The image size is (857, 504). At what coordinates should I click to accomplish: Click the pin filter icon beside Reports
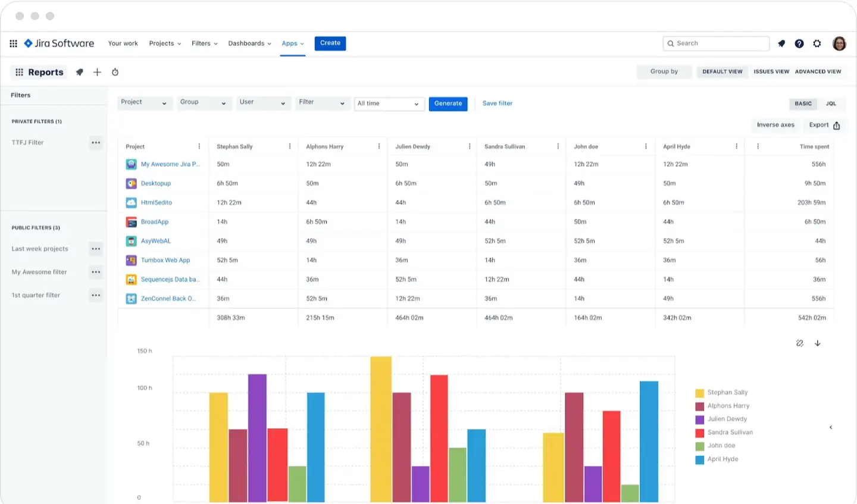[x=79, y=72]
